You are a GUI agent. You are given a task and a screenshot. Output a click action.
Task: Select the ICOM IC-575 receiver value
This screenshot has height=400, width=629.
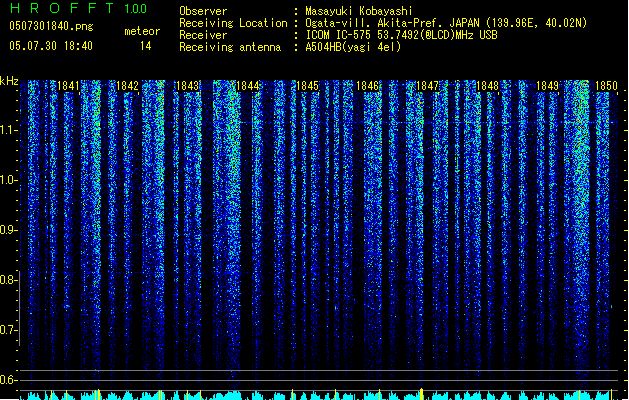point(401,35)
